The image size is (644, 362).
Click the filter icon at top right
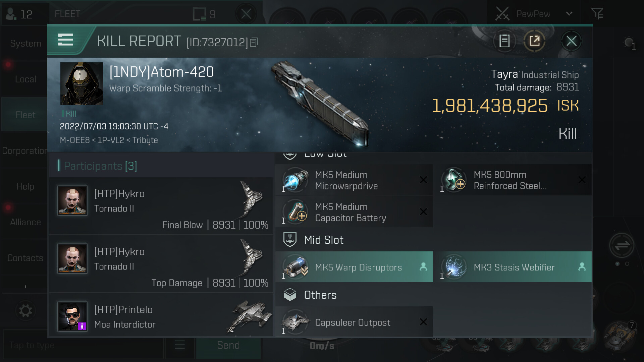597,14
